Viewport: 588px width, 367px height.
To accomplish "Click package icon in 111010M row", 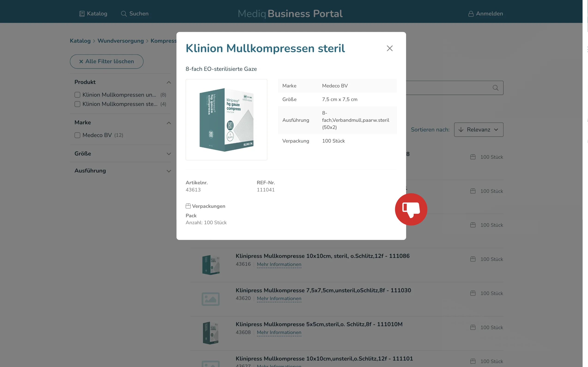I will click(473, 327).
